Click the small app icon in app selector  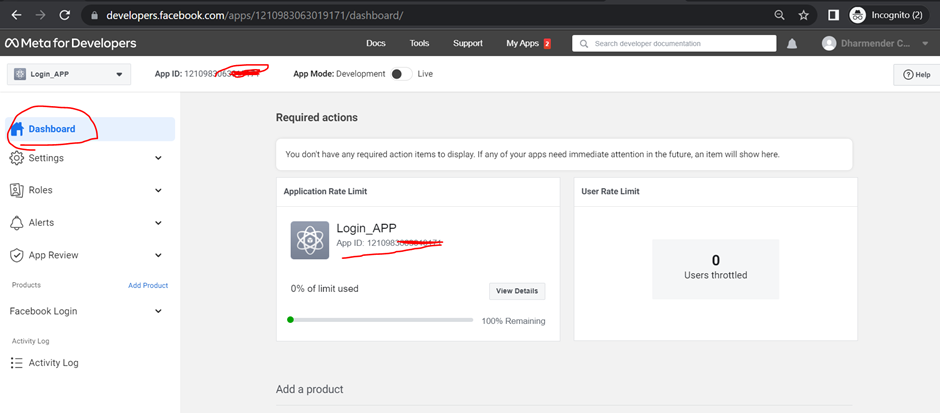coord(20,74)
